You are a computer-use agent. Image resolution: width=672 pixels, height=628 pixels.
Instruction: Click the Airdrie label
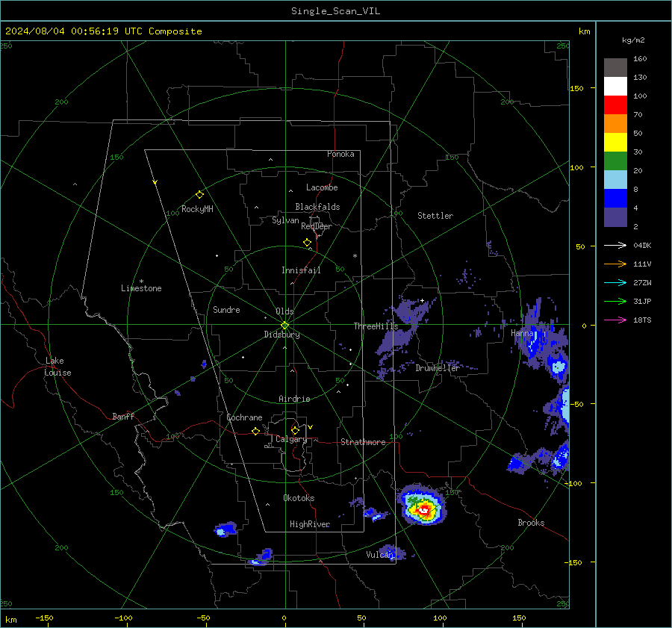[x=294, y=399]
